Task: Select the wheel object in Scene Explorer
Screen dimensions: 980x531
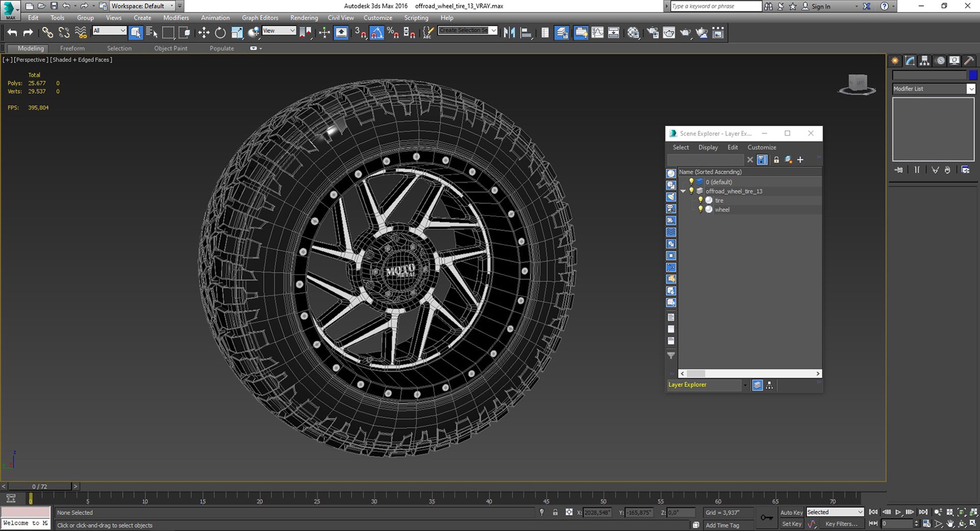Action: point(722,210)
